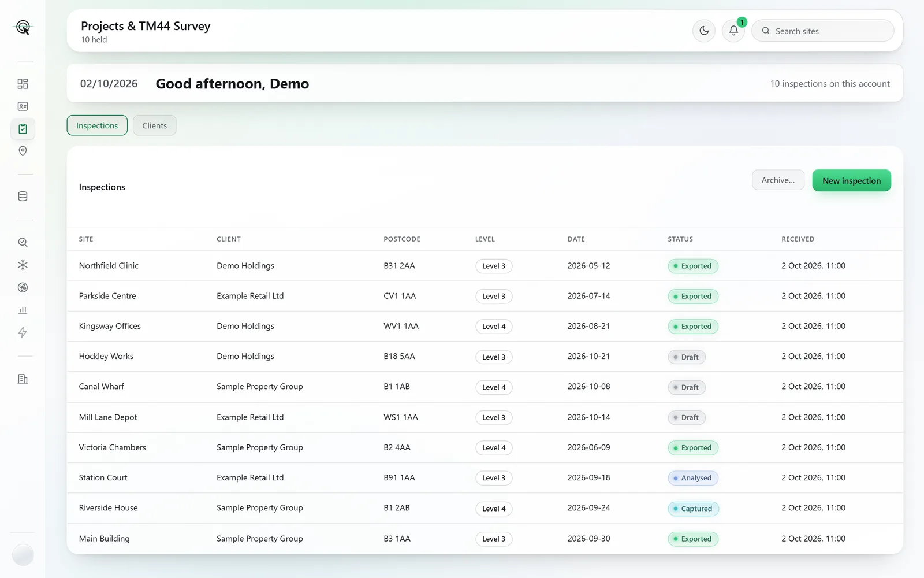Toggle dark mode with the moon button
This screenshot has height=578, width=924.
tap(704, 31)
